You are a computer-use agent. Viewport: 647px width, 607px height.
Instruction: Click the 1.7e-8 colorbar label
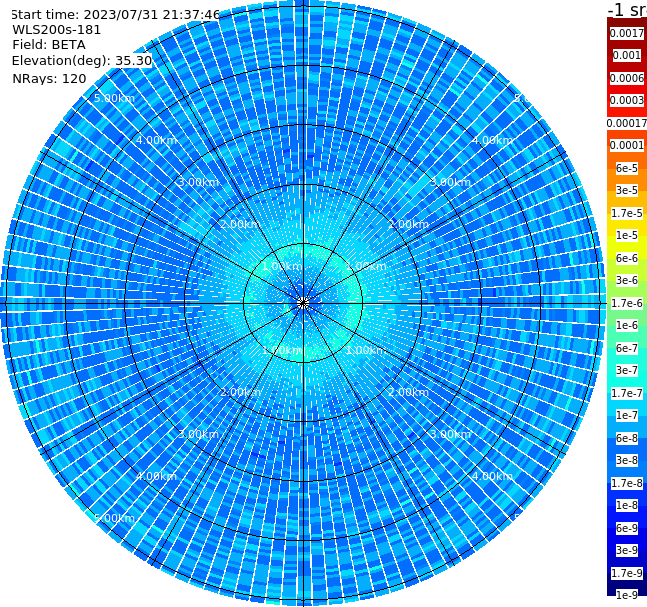click(627, 483)
